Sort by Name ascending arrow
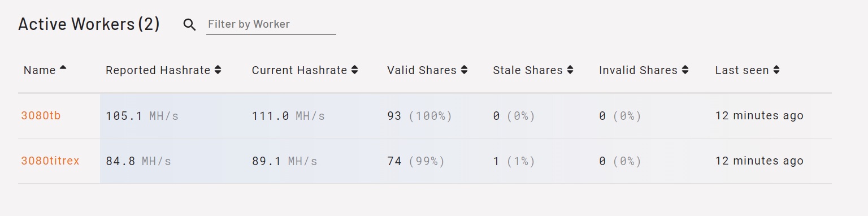The height and width of the screenshot is (216, 868). (63, 68)
